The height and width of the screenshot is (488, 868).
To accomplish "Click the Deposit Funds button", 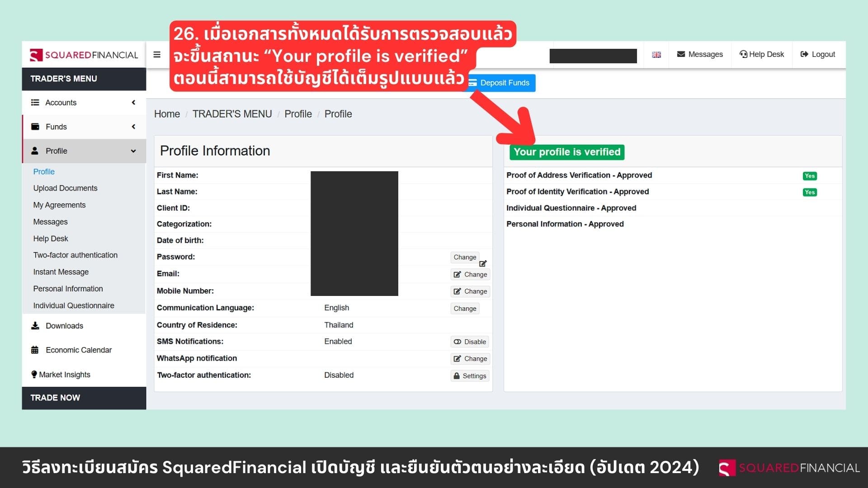I will (501, 83).
